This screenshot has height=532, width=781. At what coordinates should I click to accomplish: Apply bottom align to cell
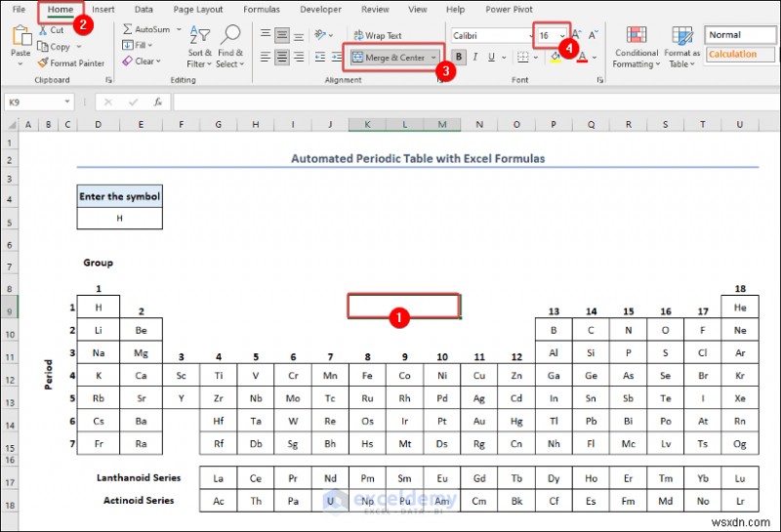pyautogui.click(x=299, y=35)
